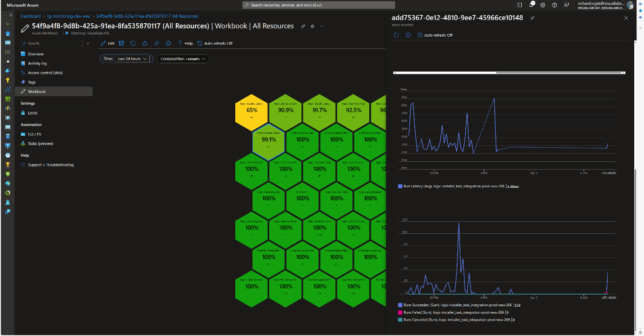
Task: Open Advisor trophy icon in sidebar
Action: [7, 165]
